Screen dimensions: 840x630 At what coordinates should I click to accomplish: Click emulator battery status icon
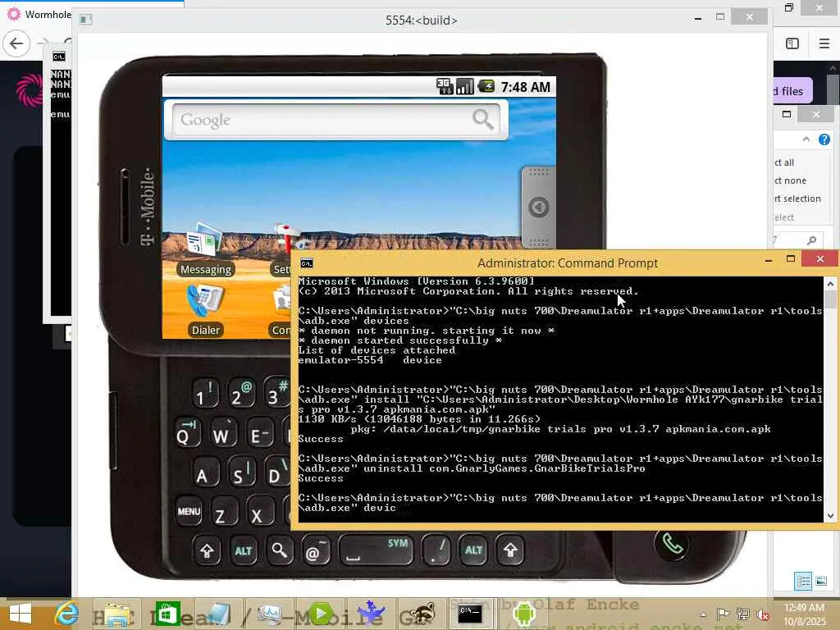pos(486,85)
